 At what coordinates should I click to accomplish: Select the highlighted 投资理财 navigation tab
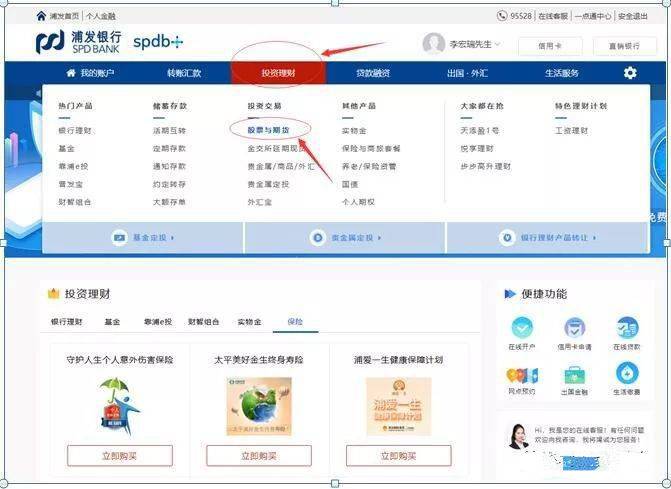278,73
